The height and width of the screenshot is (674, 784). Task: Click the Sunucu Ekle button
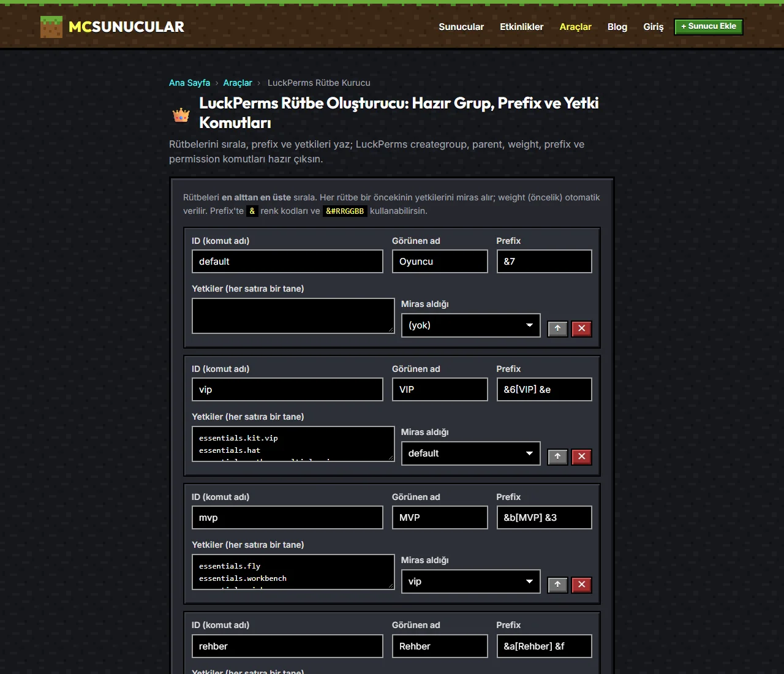pyautogui.click(x=709, y=26)
